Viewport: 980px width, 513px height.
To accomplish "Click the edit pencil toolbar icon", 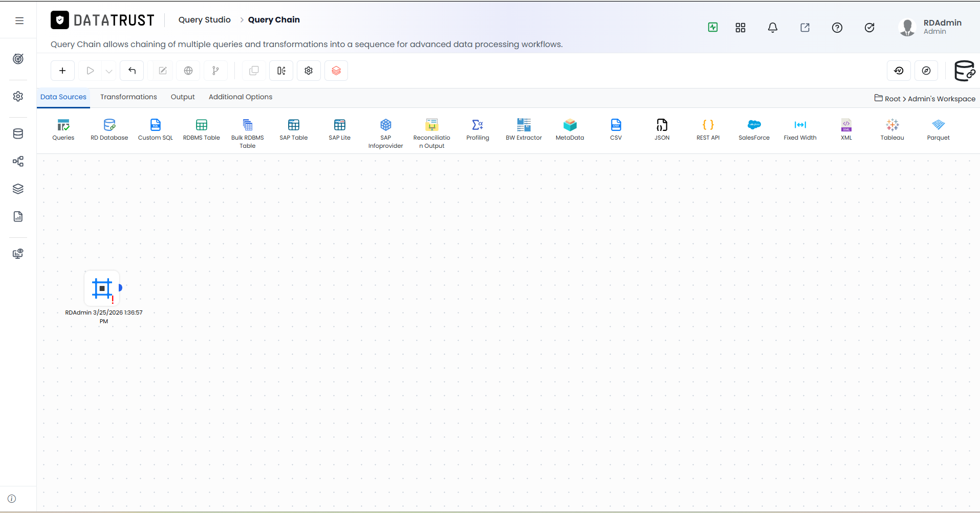I will (x=163, y=71).
